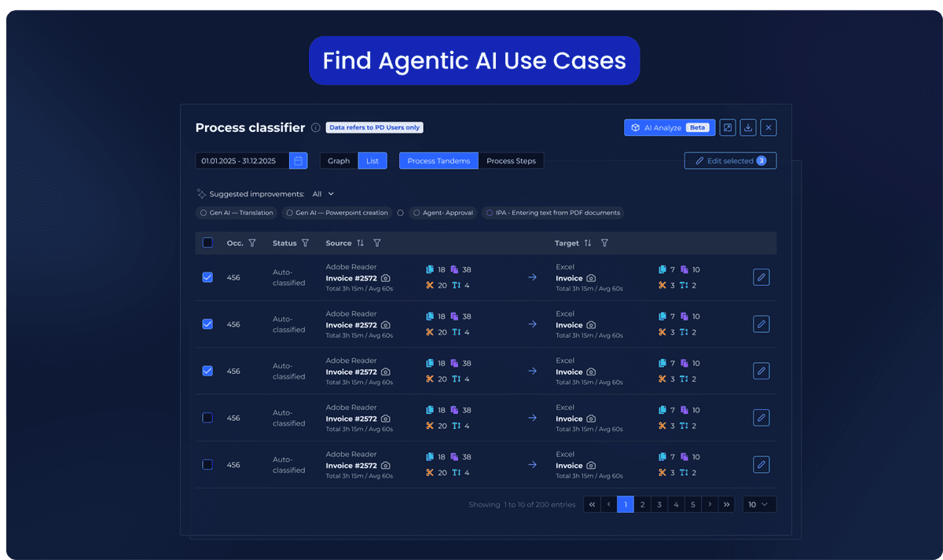Click the AI Analyze Beta button
Viewport: 943px width, 560px height.
click(x=668, y=127)
